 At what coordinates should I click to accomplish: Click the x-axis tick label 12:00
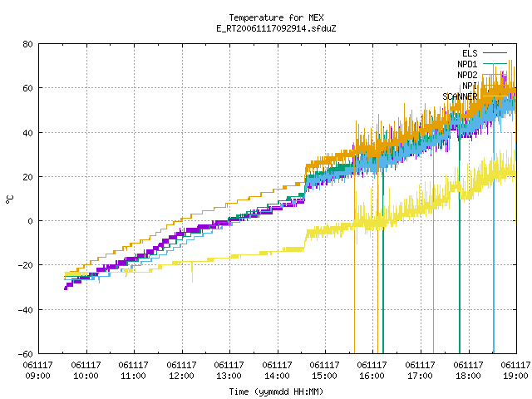(x=181, y=376)
